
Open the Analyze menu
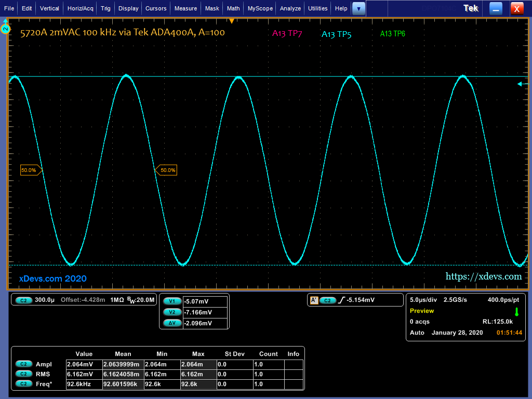click(290, 8)
